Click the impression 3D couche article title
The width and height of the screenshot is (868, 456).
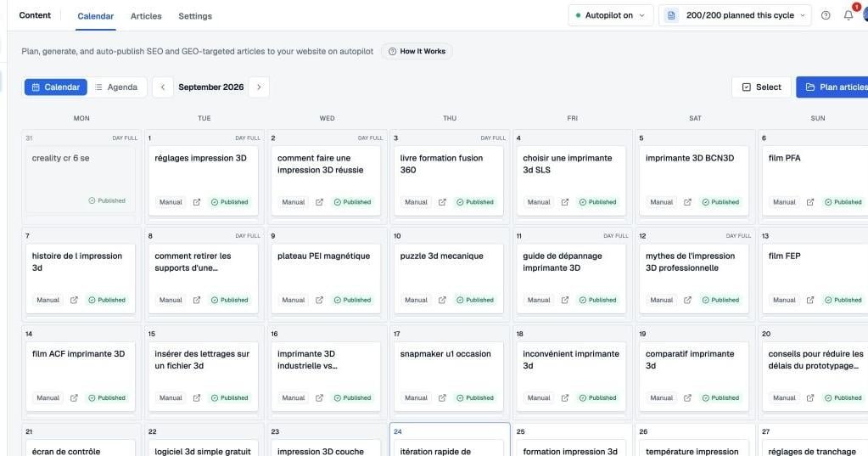pos(321,452)
